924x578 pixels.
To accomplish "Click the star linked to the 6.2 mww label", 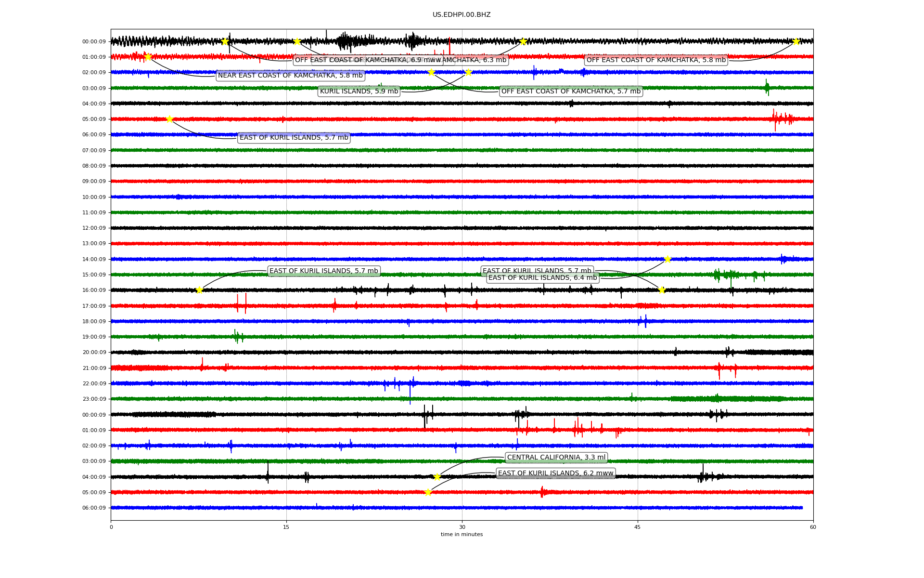I will tap(428, 492).
